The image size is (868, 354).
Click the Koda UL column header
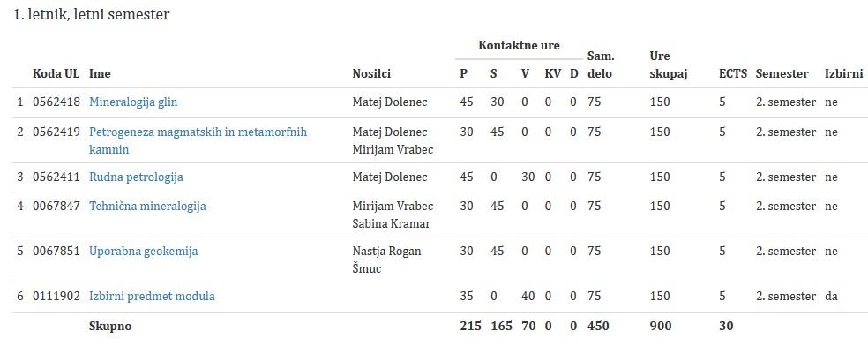(x=56, y=73)
